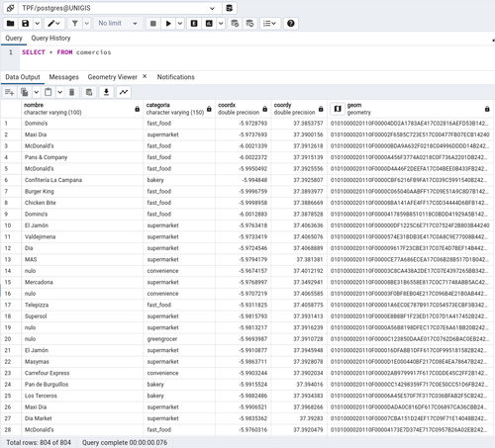Screen dimensions: 495x448
Task: Open a new query tool window
Action: click(x=230, y=8)
